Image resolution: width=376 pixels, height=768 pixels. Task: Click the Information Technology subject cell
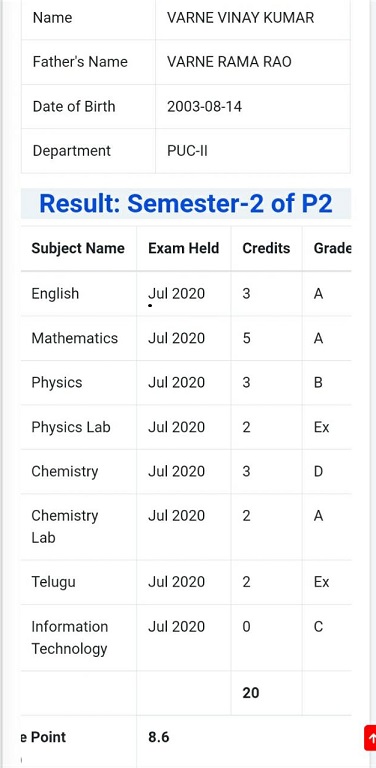click(x=78, y=637)
